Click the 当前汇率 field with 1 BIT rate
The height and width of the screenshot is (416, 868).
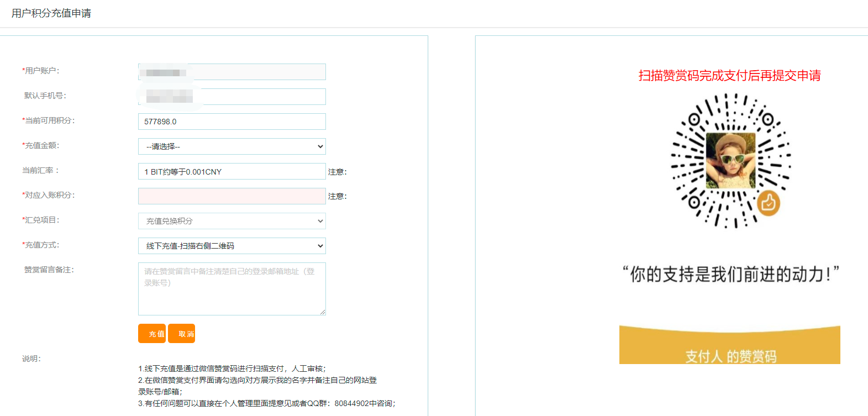(232, 171)
